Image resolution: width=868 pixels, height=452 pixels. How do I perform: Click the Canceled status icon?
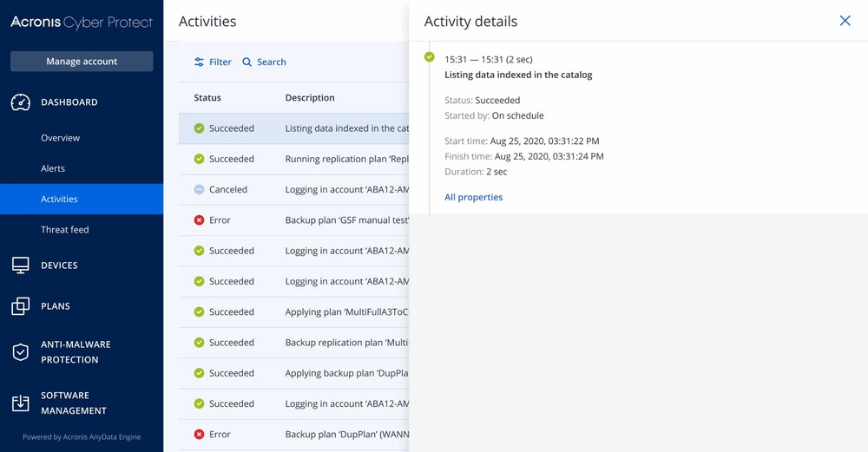200,189
